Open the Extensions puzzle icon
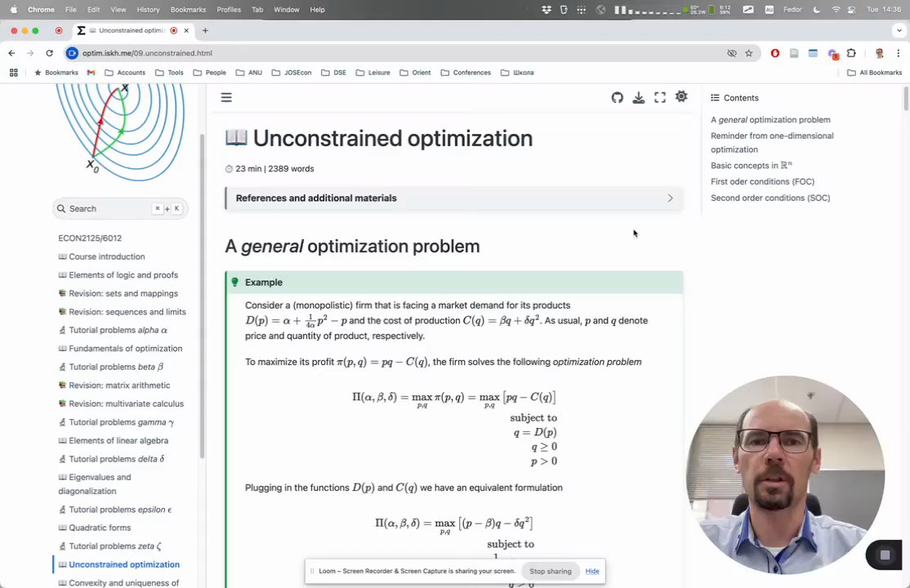The height and width of the screenshot is (588, 910). click(851, 53)
